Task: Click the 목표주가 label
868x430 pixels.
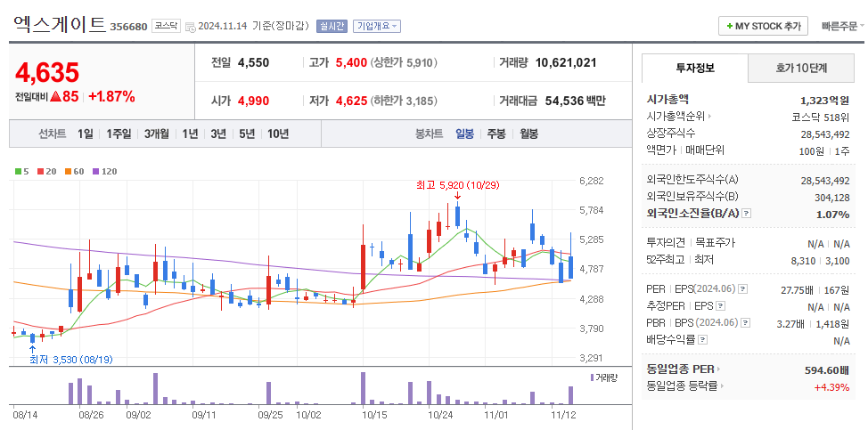Action: (x=716, y=243)
